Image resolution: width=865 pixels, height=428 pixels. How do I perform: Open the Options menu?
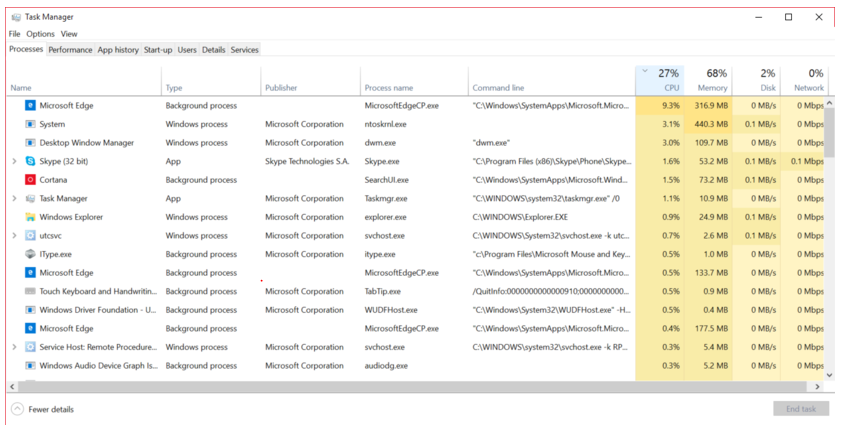(41, 34)
